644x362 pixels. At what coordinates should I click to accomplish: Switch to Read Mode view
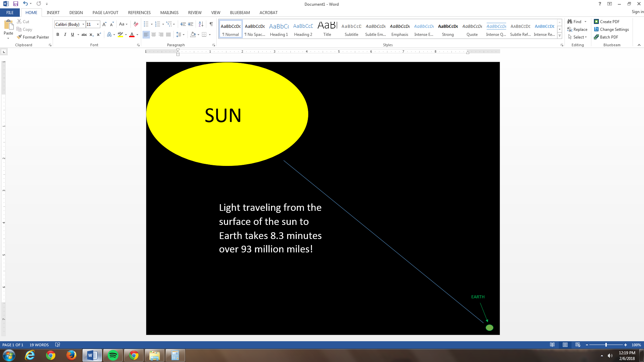(552, 345)
